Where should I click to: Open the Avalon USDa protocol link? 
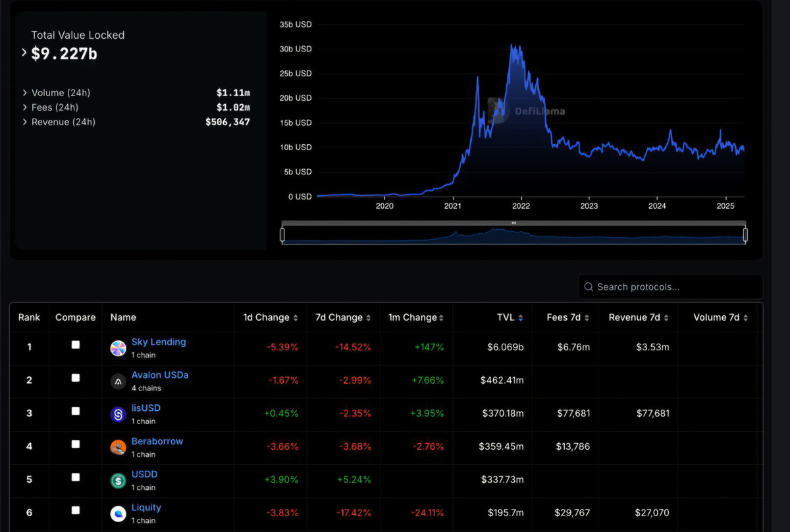point(159,375)
